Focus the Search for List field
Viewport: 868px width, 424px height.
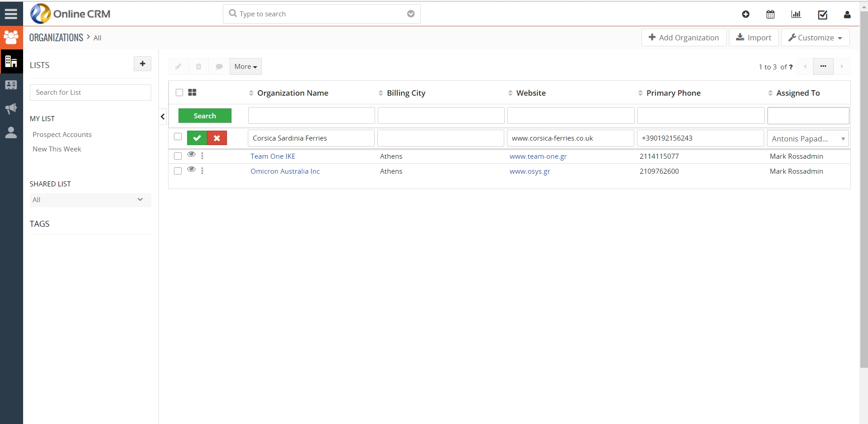[x=91, y=93]
